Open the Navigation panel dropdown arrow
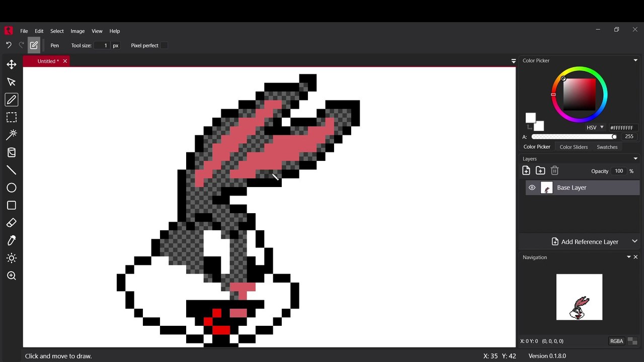 tap(628, 257)
